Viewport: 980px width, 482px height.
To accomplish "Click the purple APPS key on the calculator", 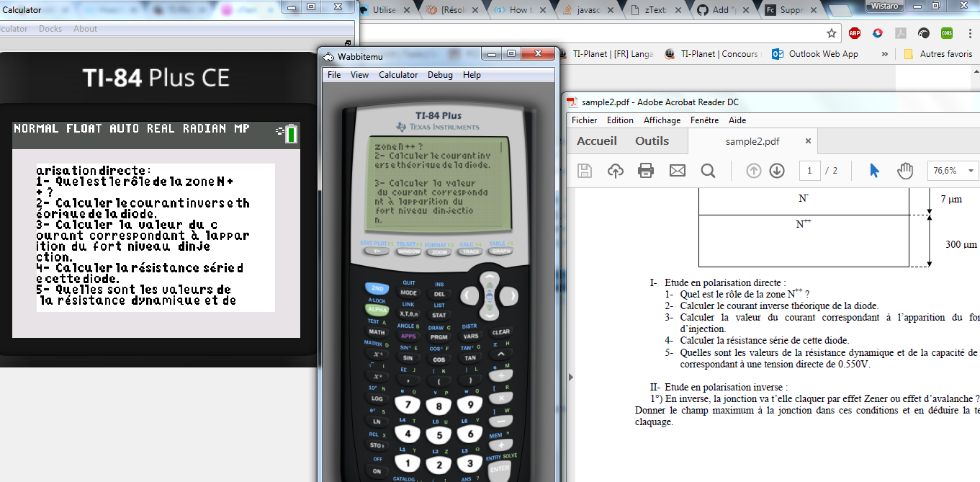I will pyautogui.click(x=408, y=336).
